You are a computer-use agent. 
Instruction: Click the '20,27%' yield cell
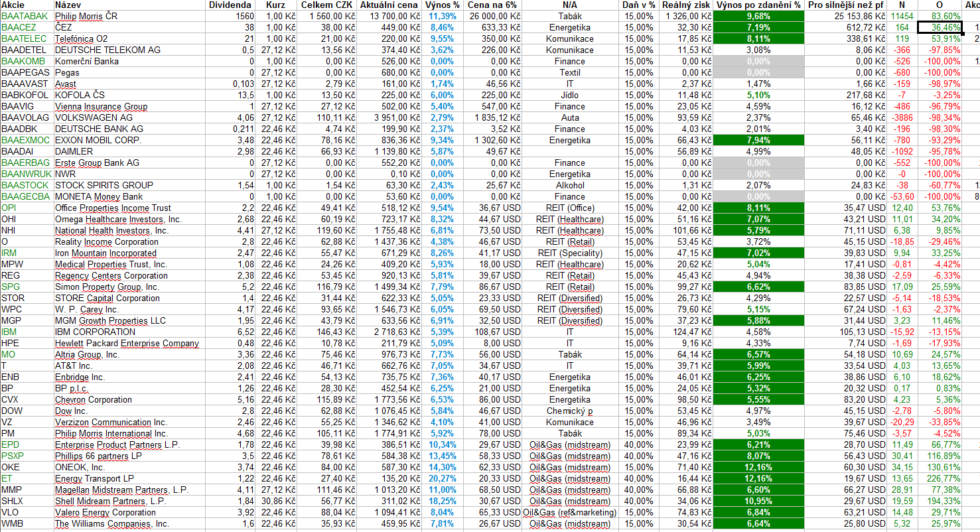pos(442,478)
